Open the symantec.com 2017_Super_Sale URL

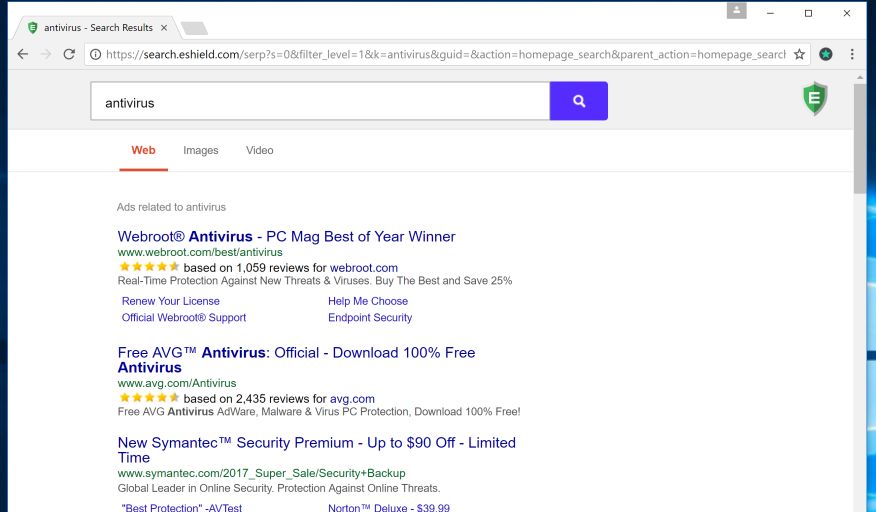tap(261, 473)
